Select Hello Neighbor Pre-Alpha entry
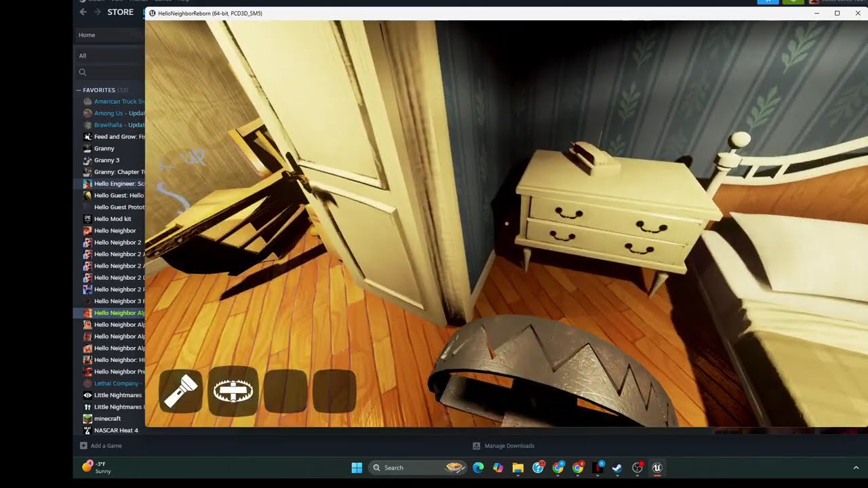 pos(119,371)
